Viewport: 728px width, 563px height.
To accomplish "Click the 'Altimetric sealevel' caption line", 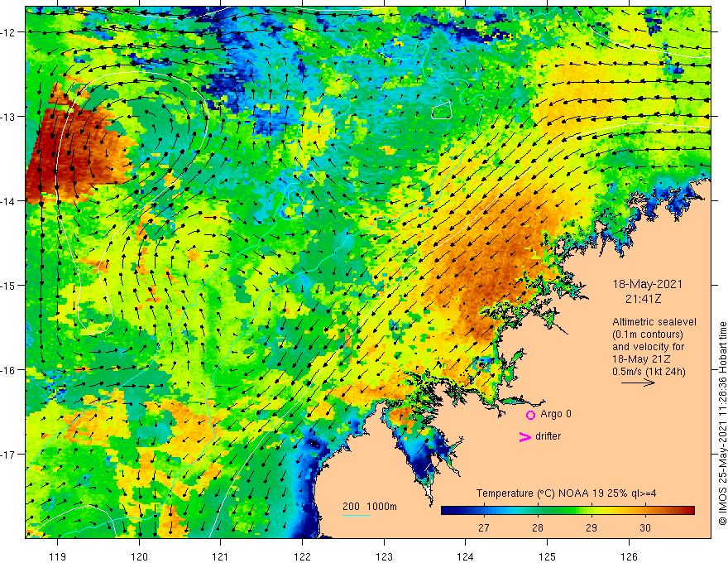I will [x=654, y=322].
